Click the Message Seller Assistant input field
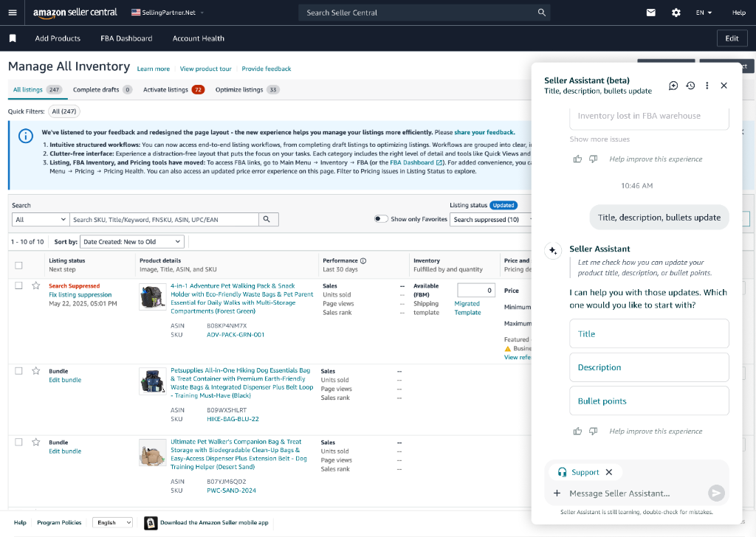The height and width of the screenshot is (537, 756). click(x=631, y=493)
